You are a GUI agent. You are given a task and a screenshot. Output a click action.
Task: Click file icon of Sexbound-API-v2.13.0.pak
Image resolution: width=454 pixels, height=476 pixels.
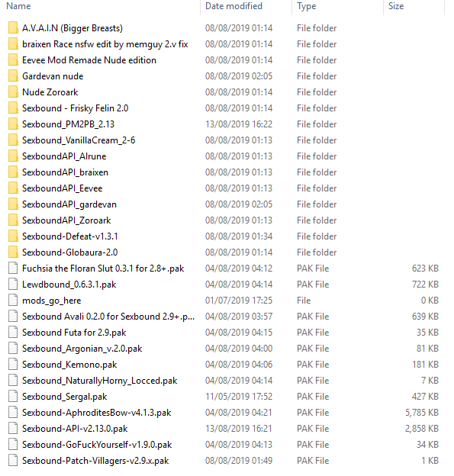click(x=13, y=429)
